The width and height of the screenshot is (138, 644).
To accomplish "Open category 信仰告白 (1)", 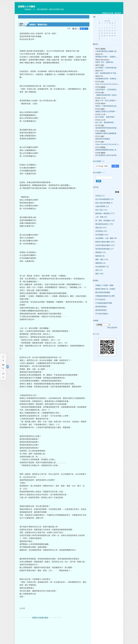I will tap(100, 196).
